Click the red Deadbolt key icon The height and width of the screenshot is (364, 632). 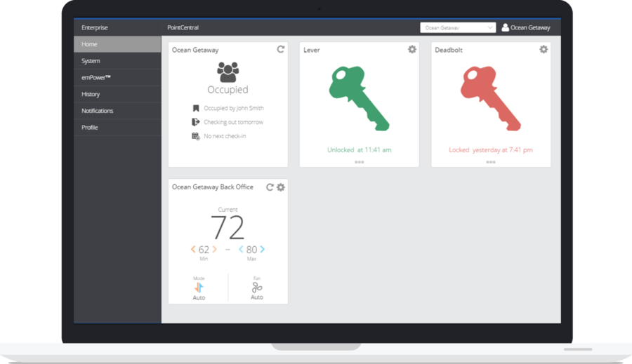pos(491,98)
